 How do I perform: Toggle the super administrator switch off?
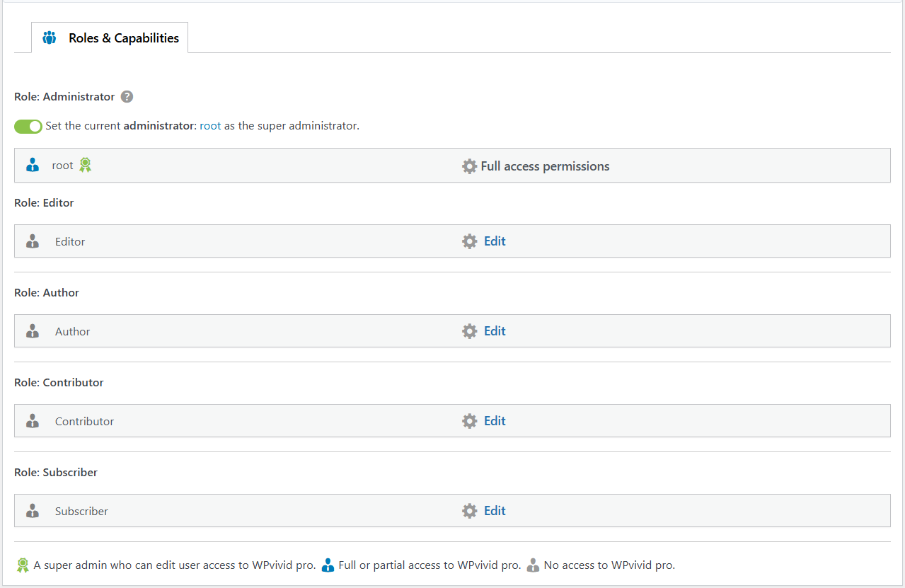pos(28,127)
